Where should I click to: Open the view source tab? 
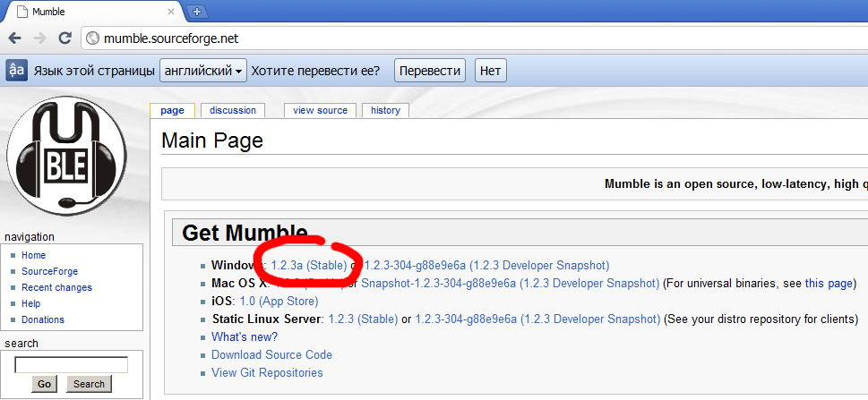pos(321,110)
